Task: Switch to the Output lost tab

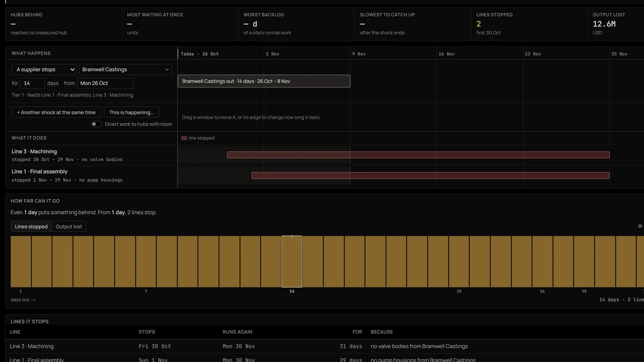Action: point(69,226)
